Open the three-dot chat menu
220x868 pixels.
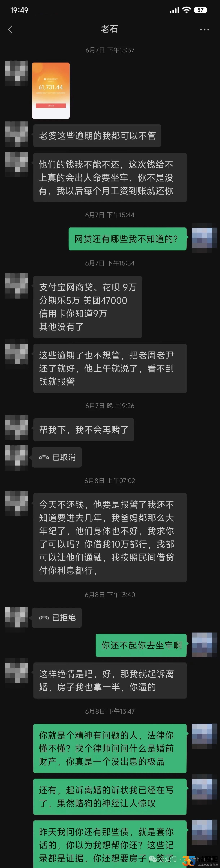204,30
